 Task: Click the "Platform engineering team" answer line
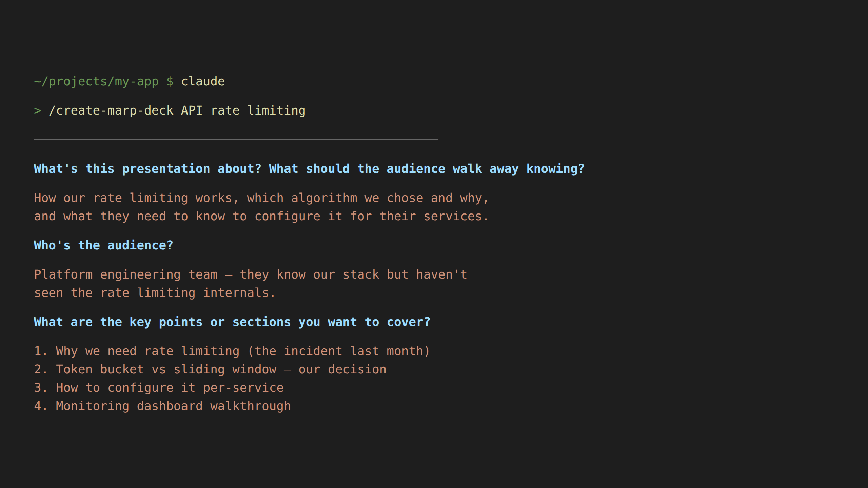250,274
